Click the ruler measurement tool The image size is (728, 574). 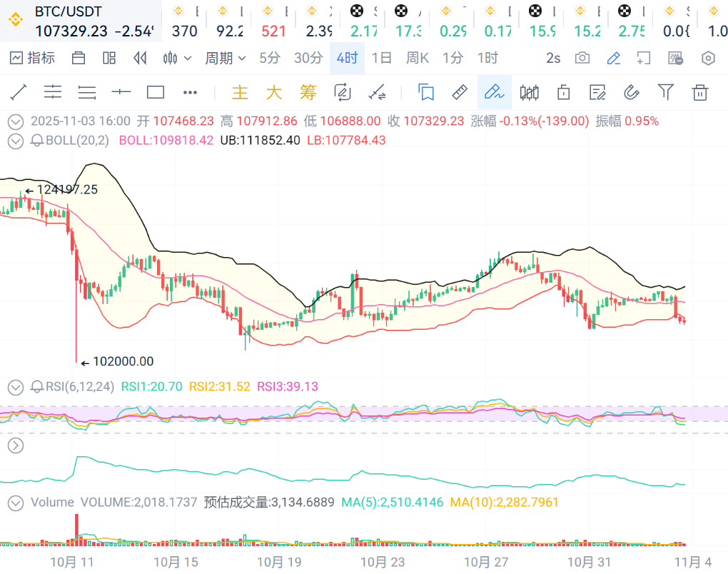(460, 91)
